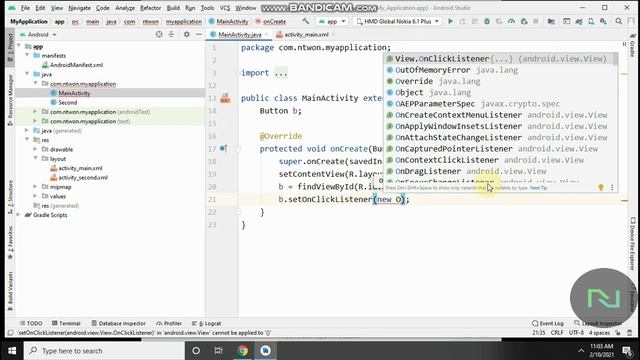The width and height of the screenshot is (640, 360).
Task: Click the Sync Project with Gradle icon
Action: 579,21
